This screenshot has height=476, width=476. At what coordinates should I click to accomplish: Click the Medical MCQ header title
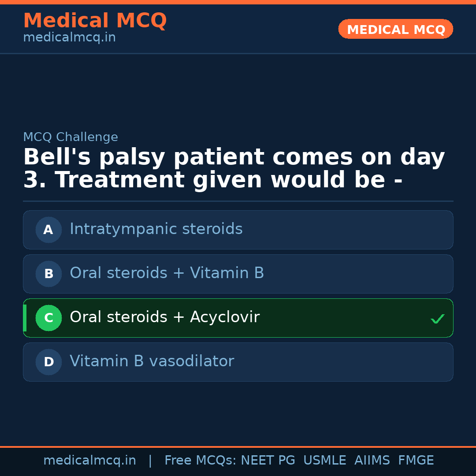coord(95,21)
